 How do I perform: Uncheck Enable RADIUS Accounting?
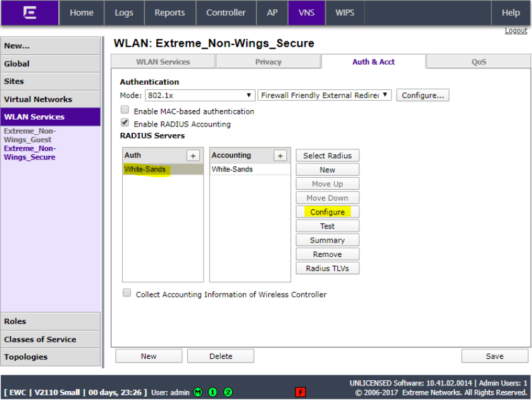[x=125, y=122]
